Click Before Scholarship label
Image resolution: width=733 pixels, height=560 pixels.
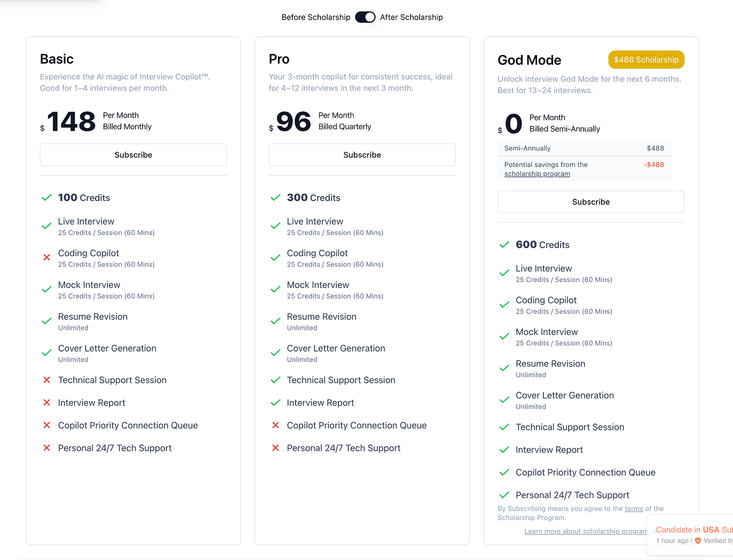click(x=316, y=17)
